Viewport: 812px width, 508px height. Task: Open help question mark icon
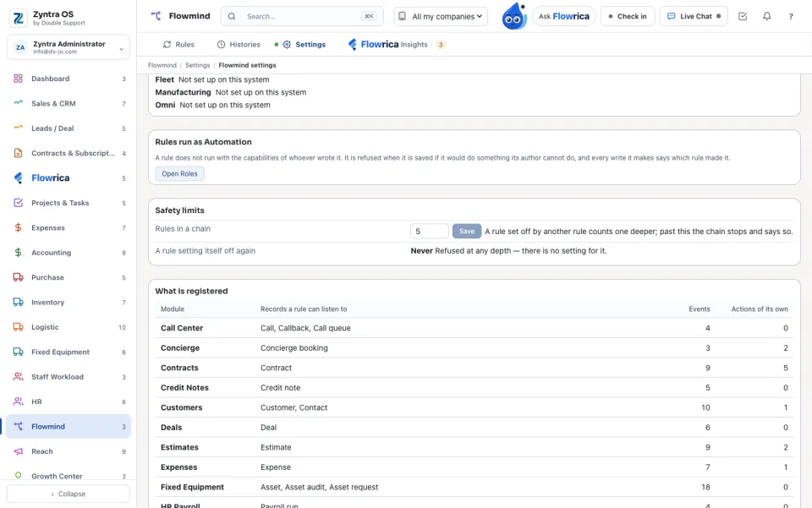791,16
